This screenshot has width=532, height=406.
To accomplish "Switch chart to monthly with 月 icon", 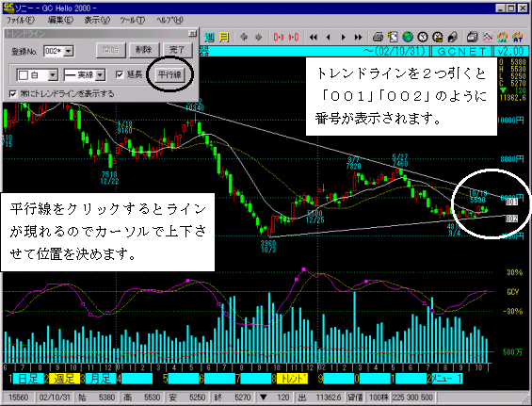I will pyautogui.click(x=224, y=37).
